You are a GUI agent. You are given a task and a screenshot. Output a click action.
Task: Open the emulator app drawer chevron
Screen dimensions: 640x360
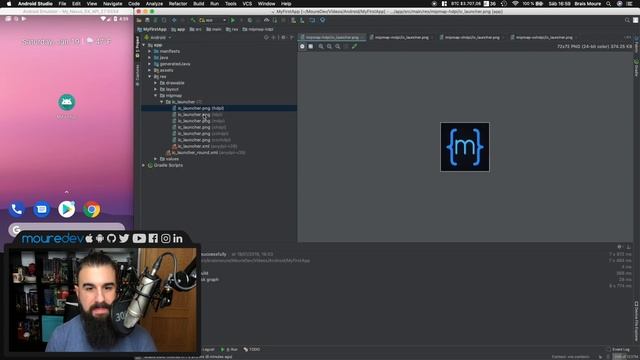[67, 192]
